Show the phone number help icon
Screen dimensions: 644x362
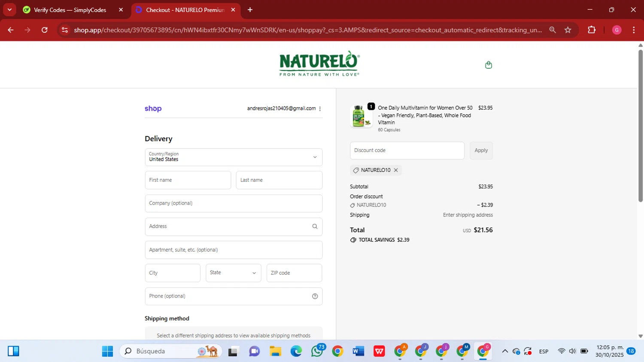tap(315, 296)
